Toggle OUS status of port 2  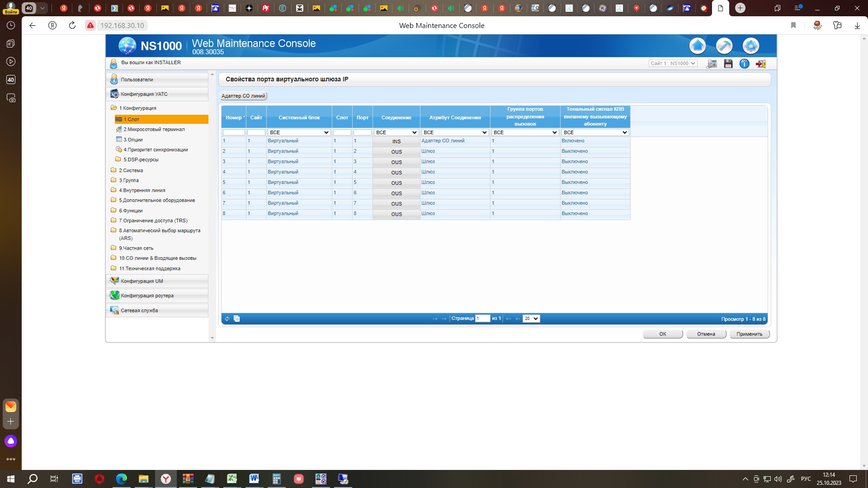[396, 152]
